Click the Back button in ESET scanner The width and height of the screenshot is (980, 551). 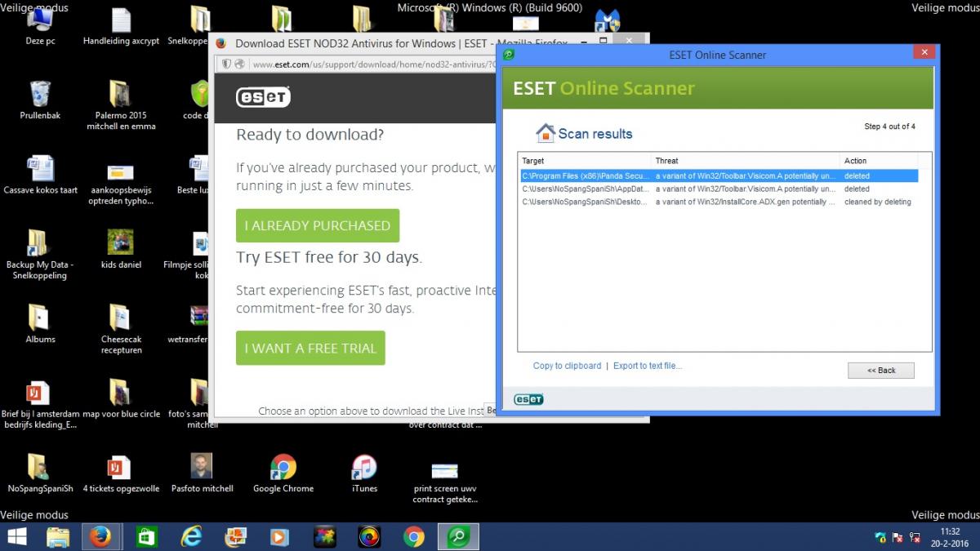(881, 370)
